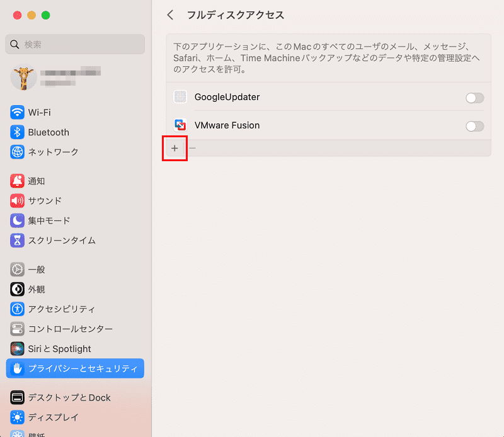
Task: Close window with red button
Action: (18, 15)
